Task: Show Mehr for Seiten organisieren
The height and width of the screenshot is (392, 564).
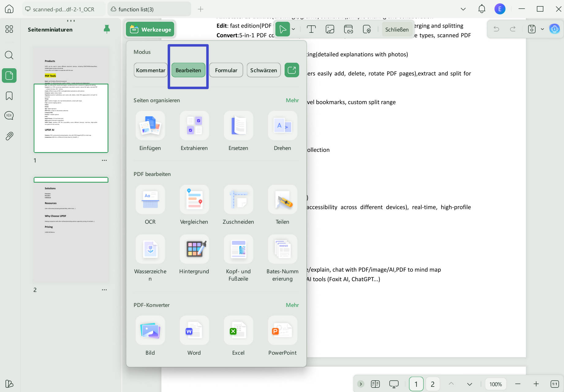Action: point(292,100)
